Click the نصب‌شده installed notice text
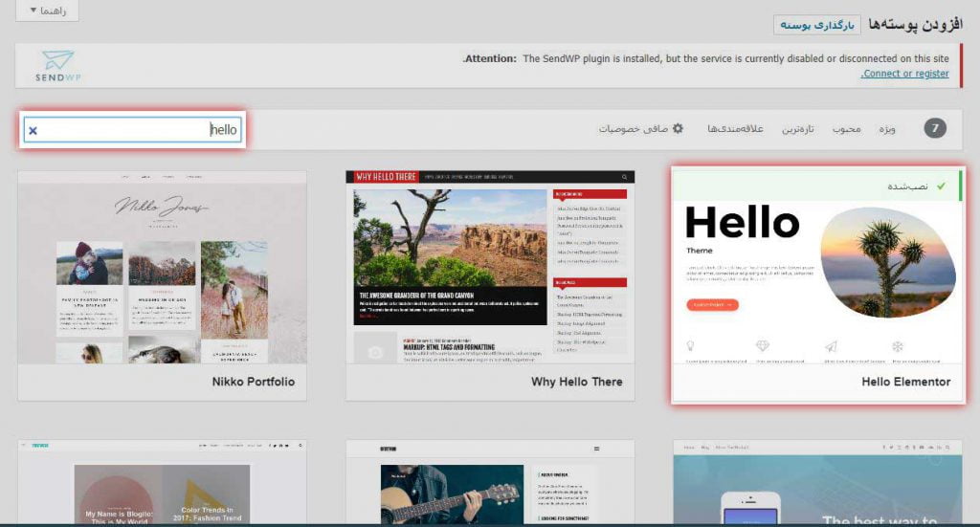980x527 pixels. tap(907, 187)
